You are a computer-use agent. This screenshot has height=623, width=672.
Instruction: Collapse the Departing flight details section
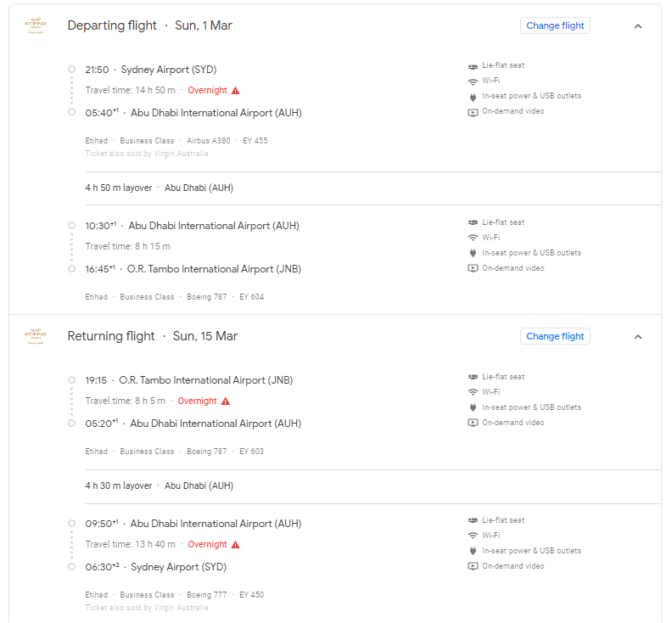(638, 26)
